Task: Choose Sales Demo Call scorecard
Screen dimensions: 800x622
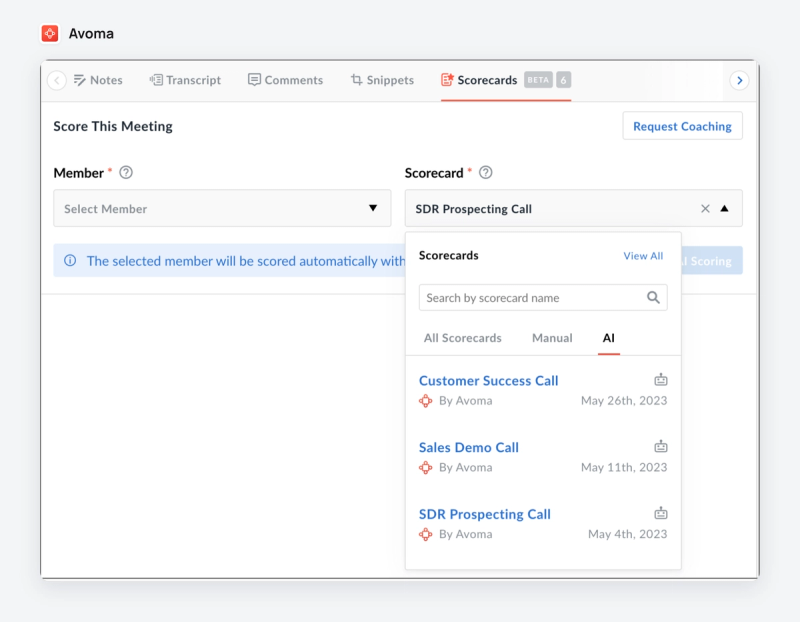Action: coord(468,447)
